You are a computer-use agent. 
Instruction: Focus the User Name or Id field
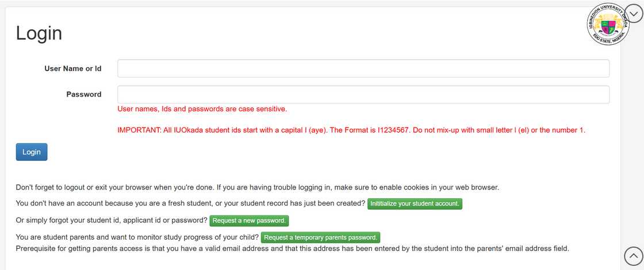point(363,68)
